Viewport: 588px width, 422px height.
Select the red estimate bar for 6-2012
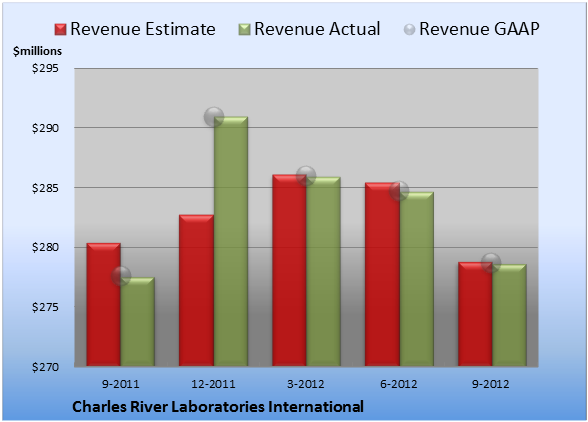[382, 274]
